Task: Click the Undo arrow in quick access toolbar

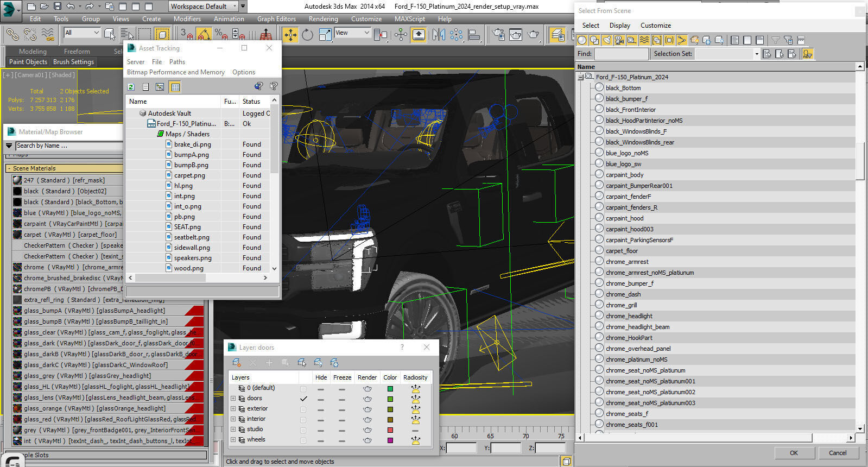Action: pyautogui.click(x=71, y=7)
